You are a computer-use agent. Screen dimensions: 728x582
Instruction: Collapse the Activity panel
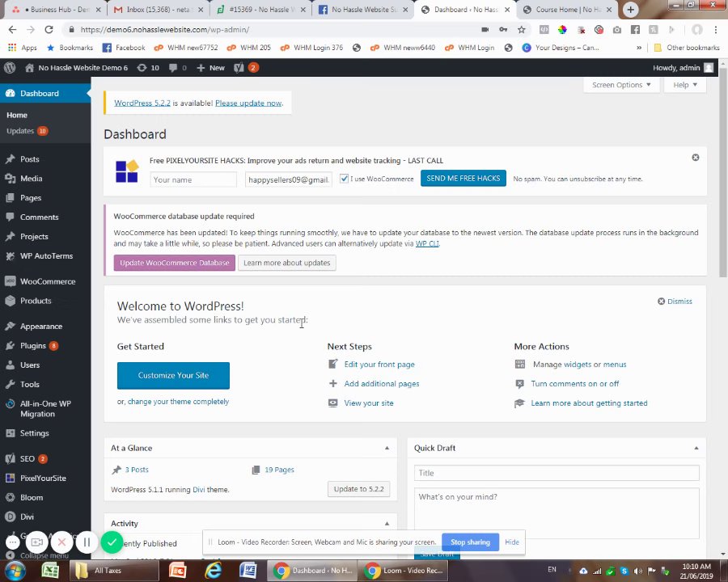pos(387,524)
